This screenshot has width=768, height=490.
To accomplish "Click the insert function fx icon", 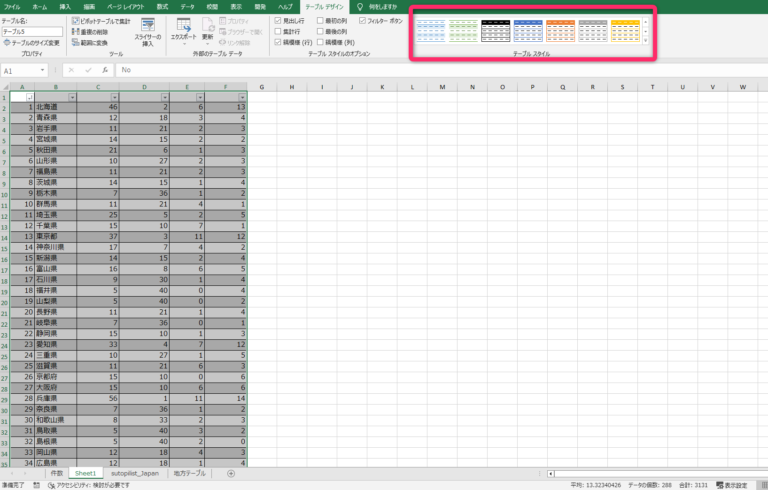I will click(104, 70).
